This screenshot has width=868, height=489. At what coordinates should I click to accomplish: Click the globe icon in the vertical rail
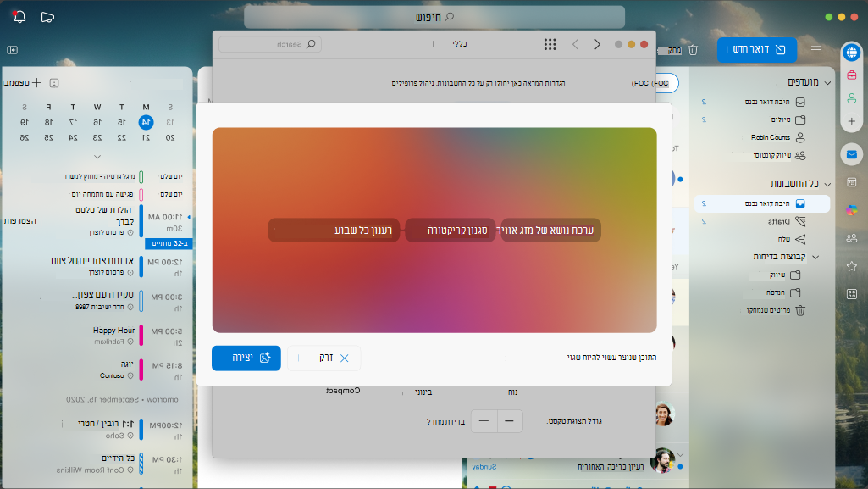(x=851, y=53)
